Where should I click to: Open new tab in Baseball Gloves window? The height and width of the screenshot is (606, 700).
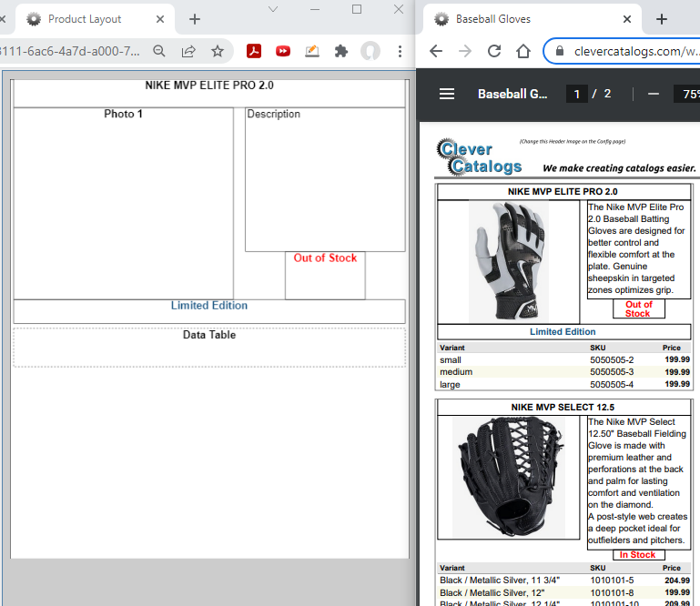pyautogui.click(x=662, y=19)
